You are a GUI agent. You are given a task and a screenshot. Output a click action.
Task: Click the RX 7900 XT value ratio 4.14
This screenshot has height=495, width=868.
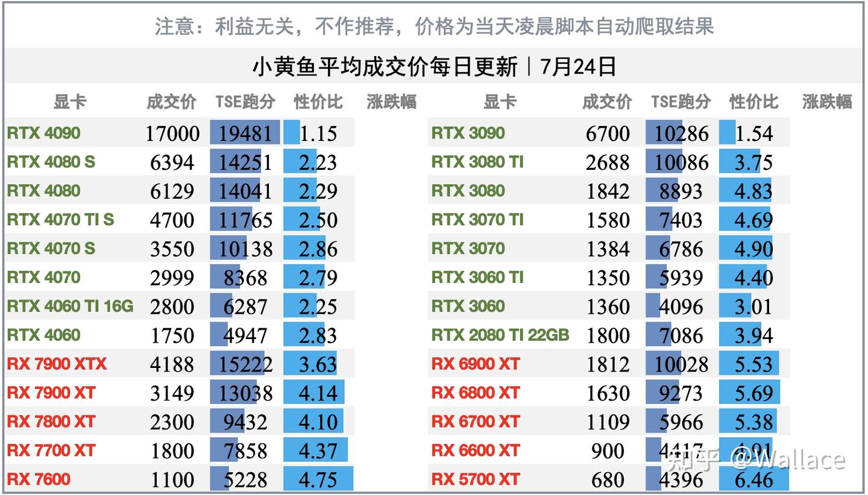click(x=318, y=394)
